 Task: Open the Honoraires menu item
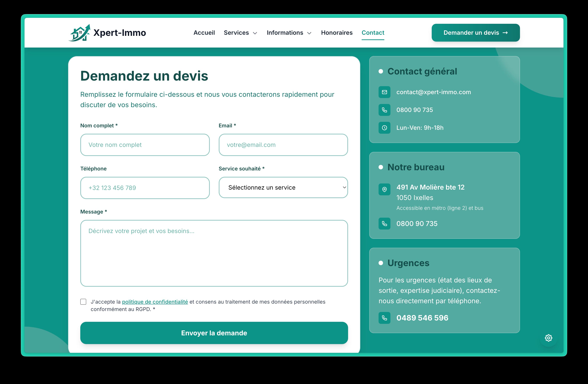pos(337,32)
